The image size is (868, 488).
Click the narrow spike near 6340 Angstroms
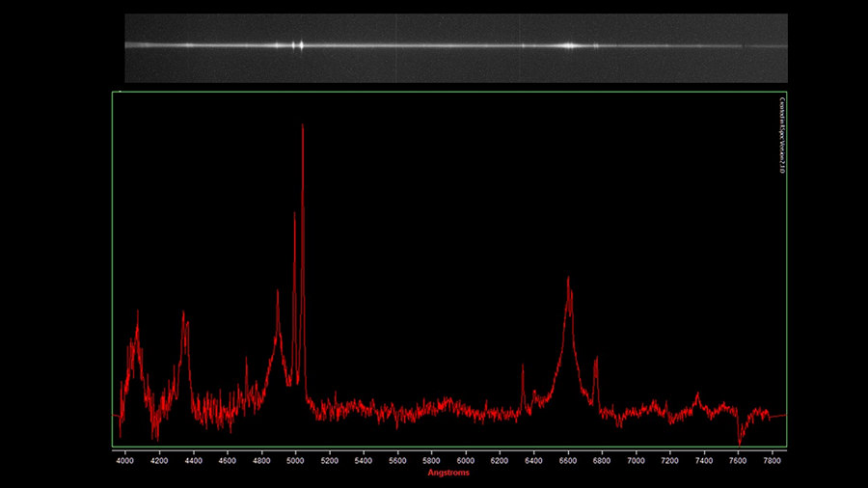523,366
